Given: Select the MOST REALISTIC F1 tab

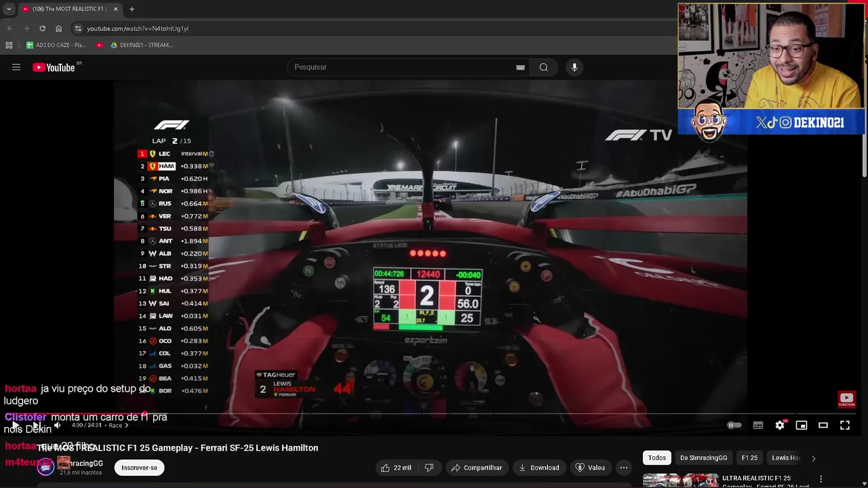Looking at the screenshot, I should (x=69, y=9).
